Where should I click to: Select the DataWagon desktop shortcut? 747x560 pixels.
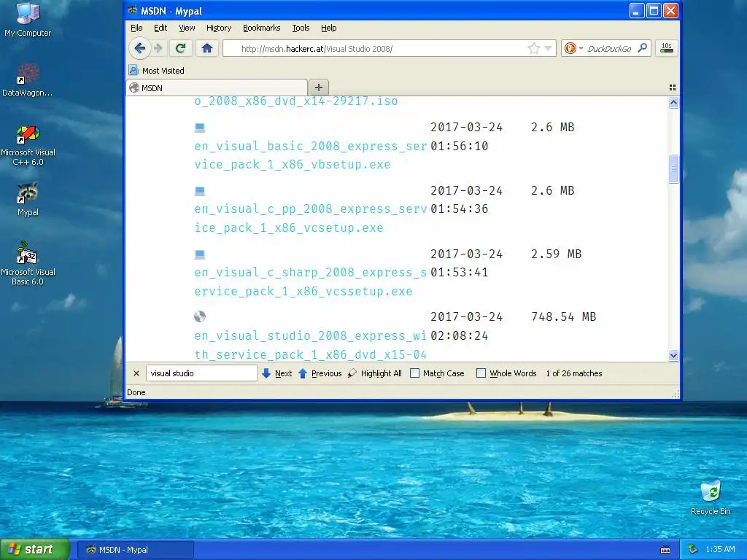coord(28,79)
